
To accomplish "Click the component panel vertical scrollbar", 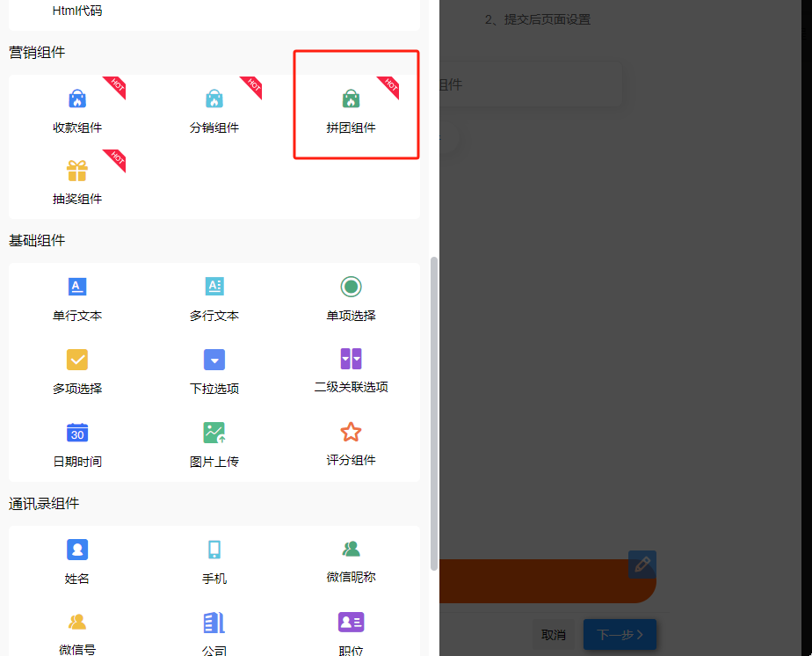I will pos(434,413).
